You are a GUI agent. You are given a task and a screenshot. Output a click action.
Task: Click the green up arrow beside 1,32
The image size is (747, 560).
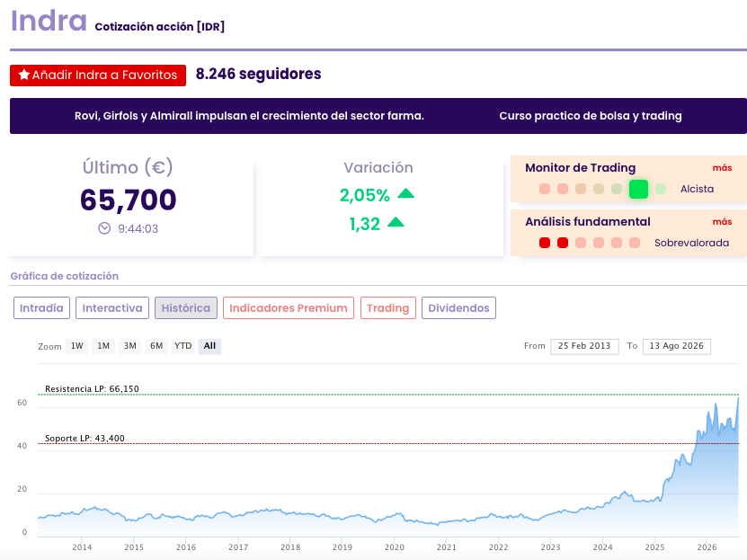click(396, 222)
